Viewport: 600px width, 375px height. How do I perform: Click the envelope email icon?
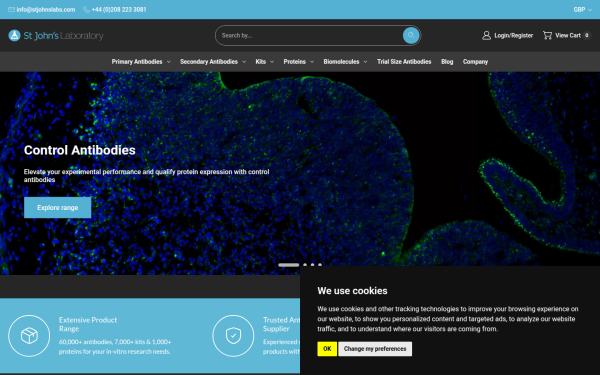point(11,10)
